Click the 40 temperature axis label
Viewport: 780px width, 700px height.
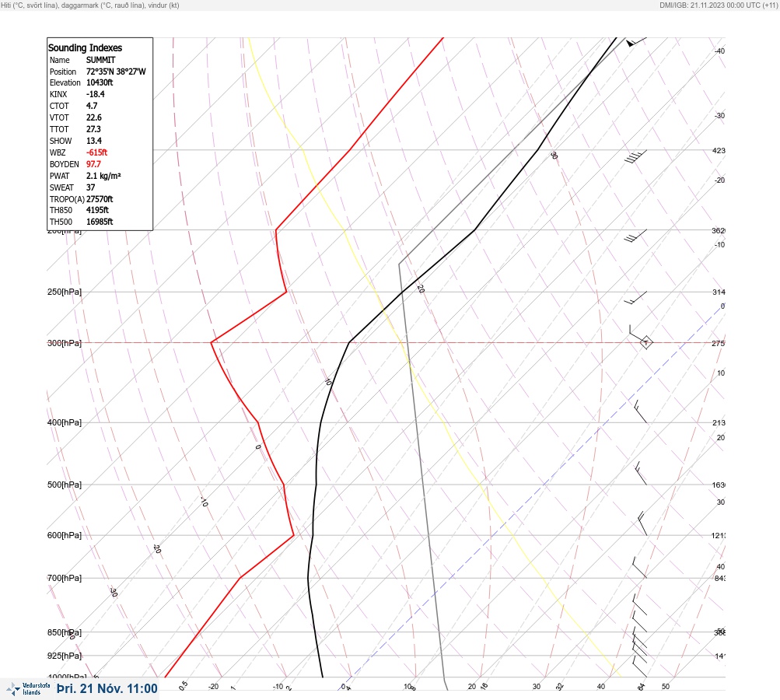tap(601, 687)
